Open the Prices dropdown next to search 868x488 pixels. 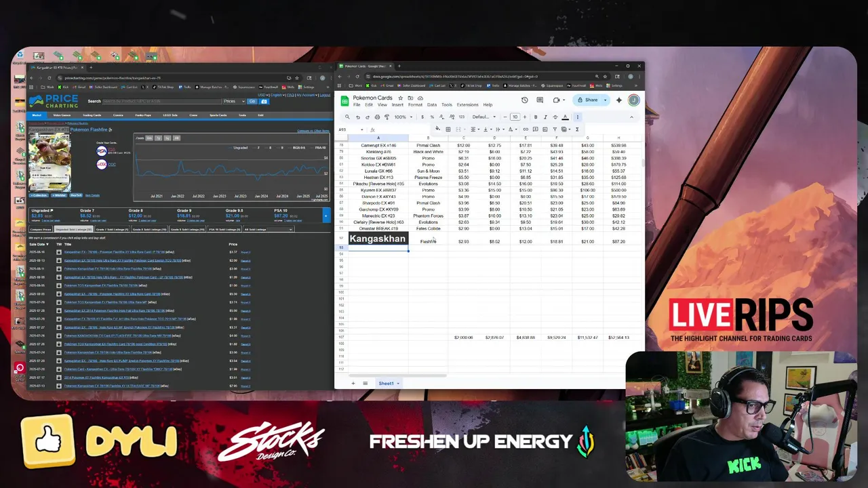(x=234, y=101)
